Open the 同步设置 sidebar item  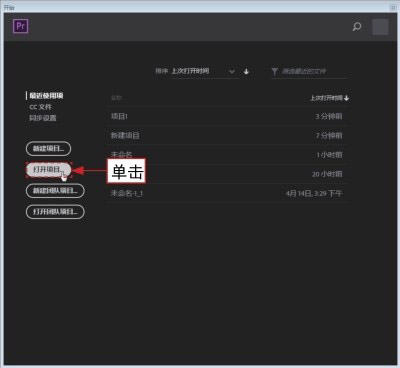pos(43,118)
